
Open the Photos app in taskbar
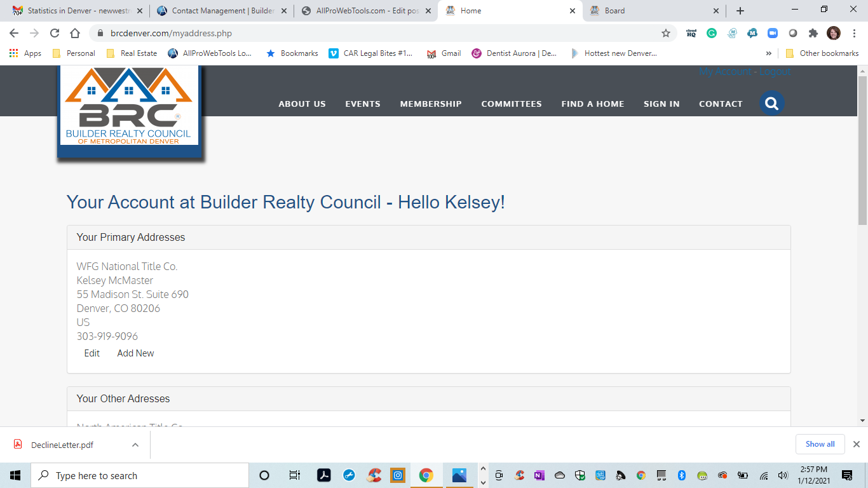[x=459, y=475]
